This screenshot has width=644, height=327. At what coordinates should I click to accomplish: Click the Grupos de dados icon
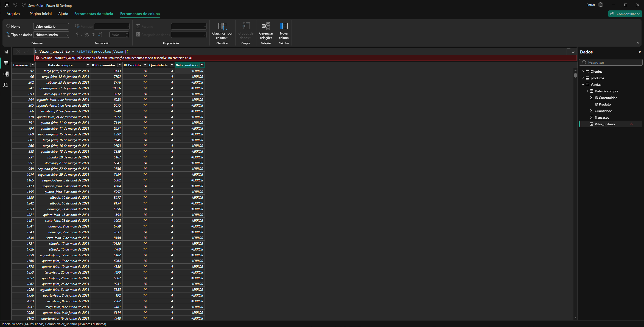[246, 26]
